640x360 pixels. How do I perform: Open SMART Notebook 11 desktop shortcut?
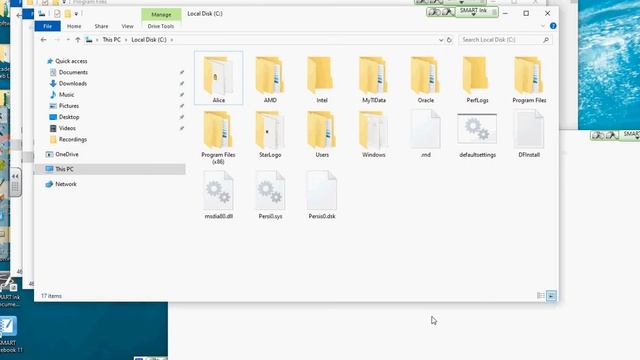click(8, 334)
